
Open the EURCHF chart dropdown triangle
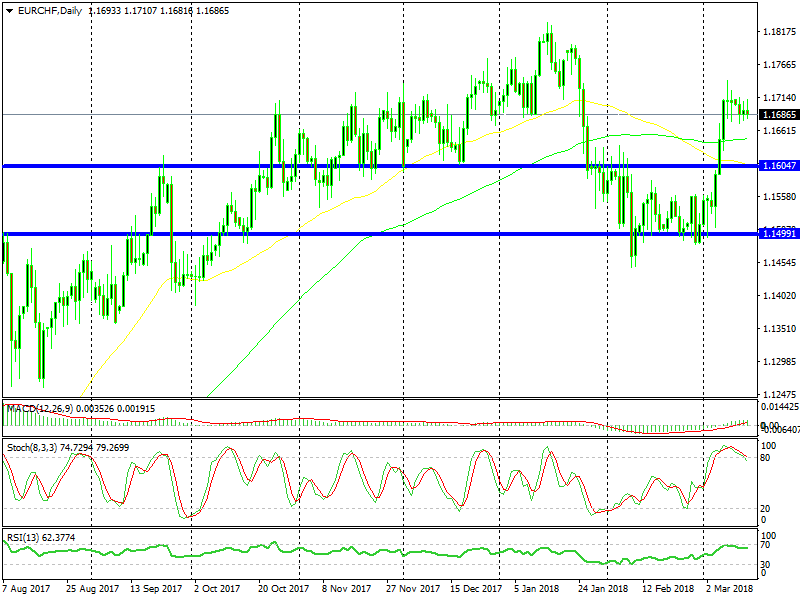point(9,11)
